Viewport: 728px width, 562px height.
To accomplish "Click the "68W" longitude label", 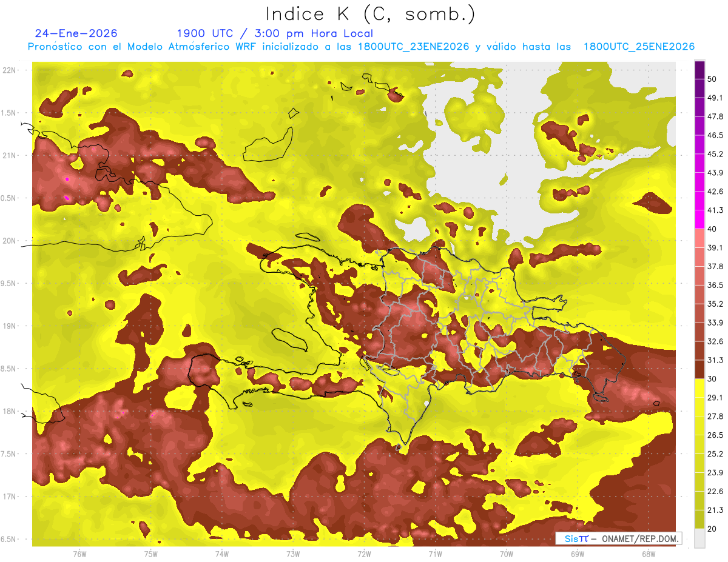I will pyautogui.click(x=648, y=554).
